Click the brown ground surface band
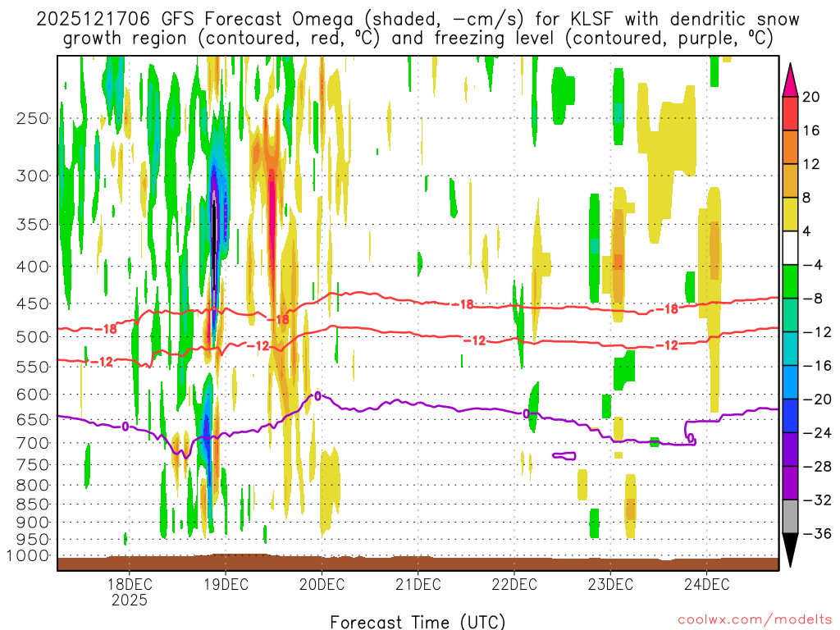840x630 pixels. click(418, 563)
